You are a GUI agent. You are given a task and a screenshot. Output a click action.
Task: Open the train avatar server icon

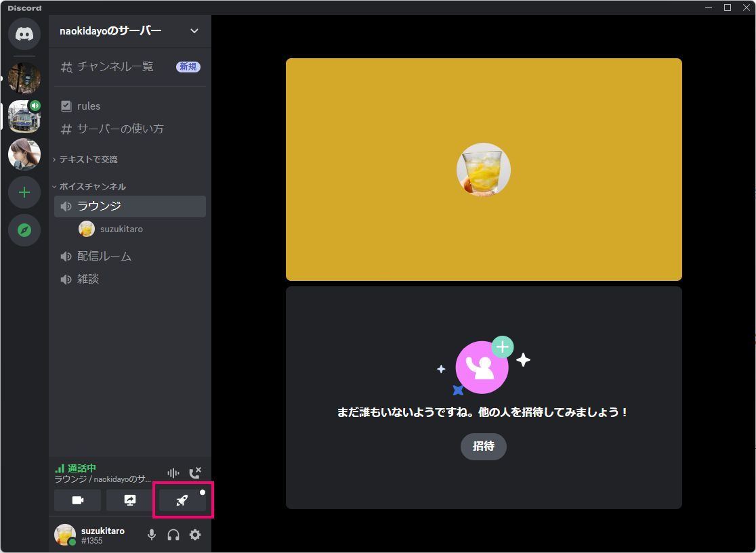24,116
